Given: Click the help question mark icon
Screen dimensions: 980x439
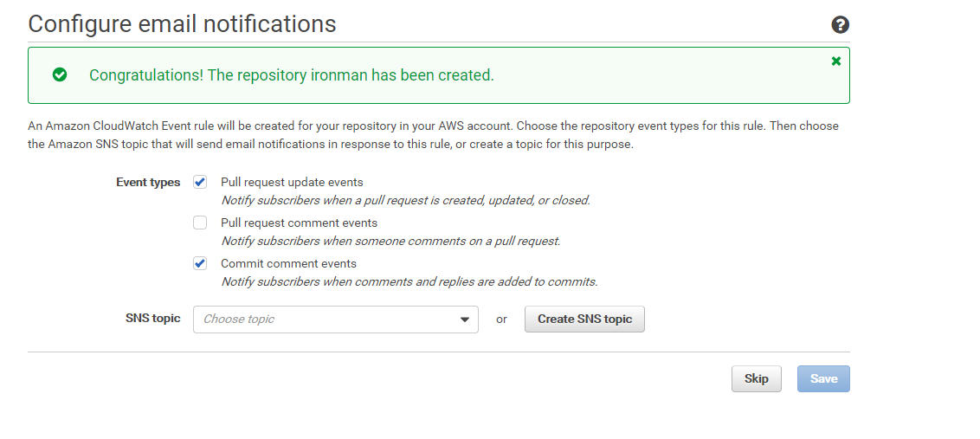Looking at the screenshot, I should point(840,25).
